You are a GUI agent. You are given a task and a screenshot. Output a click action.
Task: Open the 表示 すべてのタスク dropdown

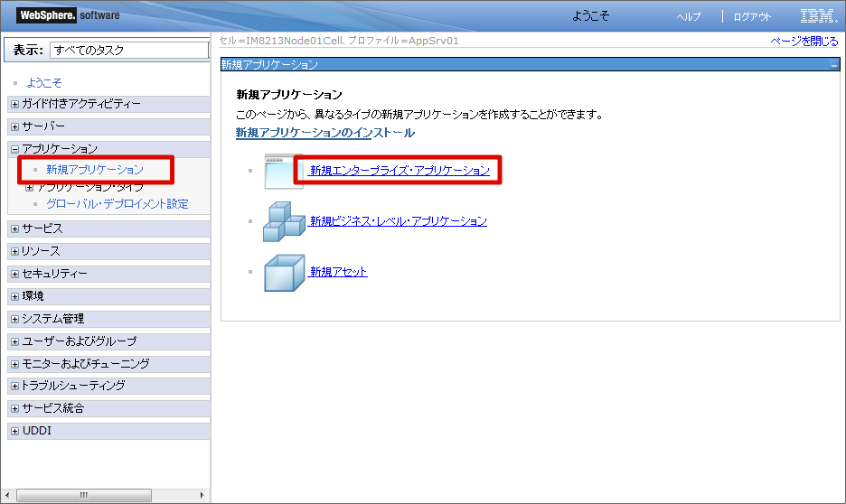[129, 51]
